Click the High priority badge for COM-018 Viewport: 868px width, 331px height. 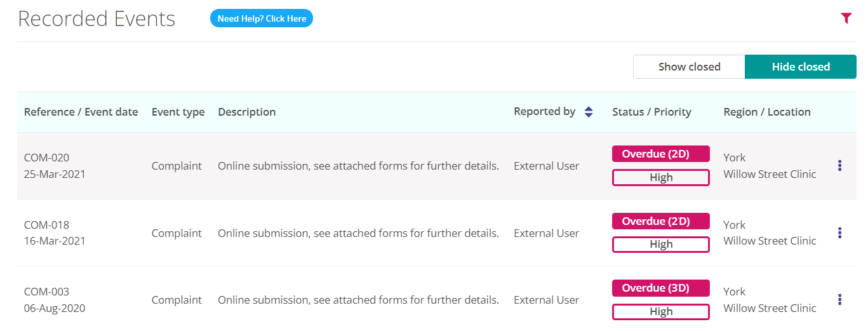pyautogui.click(x=660, y=245)
